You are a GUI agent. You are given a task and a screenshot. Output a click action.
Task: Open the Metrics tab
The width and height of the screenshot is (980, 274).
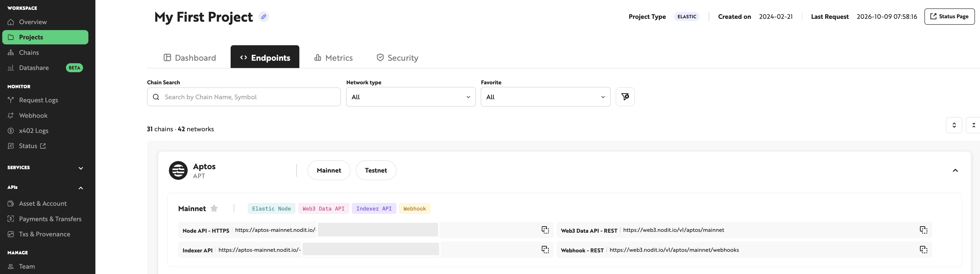click(333, 58)
